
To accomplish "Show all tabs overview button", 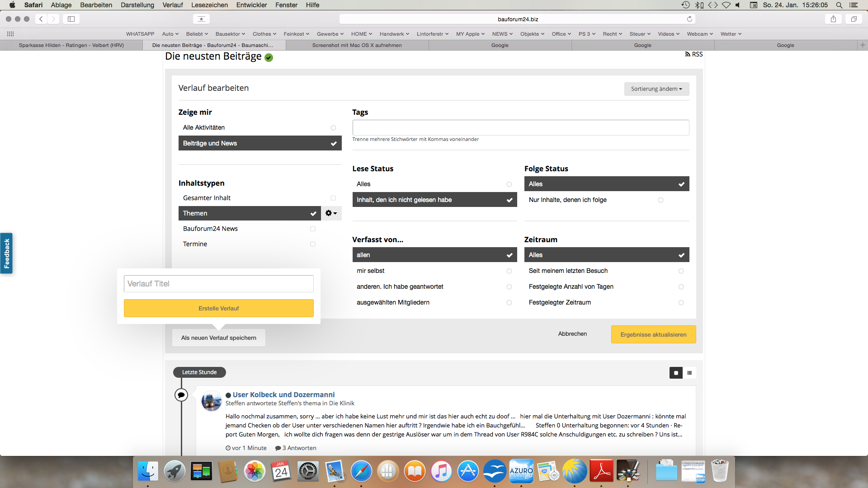I will pos(854,19).
